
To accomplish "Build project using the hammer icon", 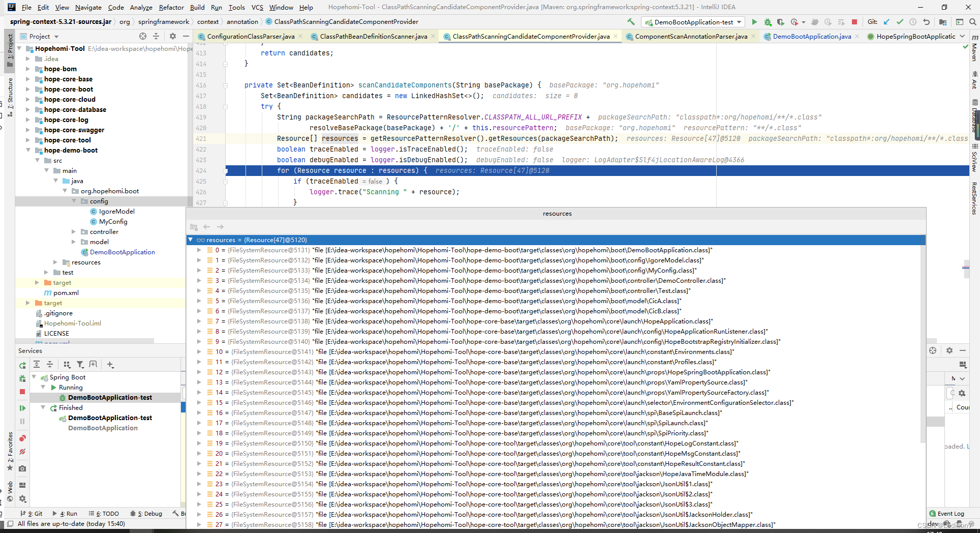I will pyautogui.click(x=631, y=22).
